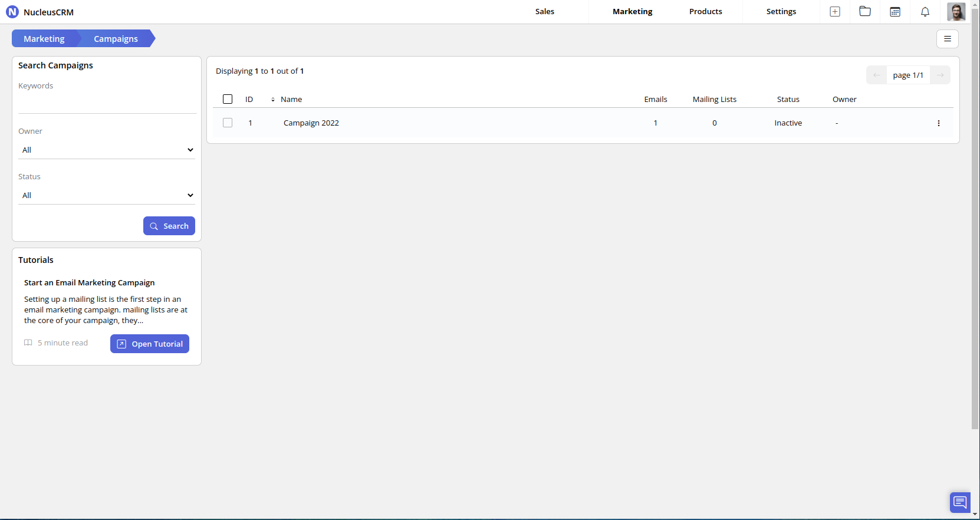Viewport: 980px width, 520px height.
Task: Open the hamburger menu button
Action: tap(948, 39)
